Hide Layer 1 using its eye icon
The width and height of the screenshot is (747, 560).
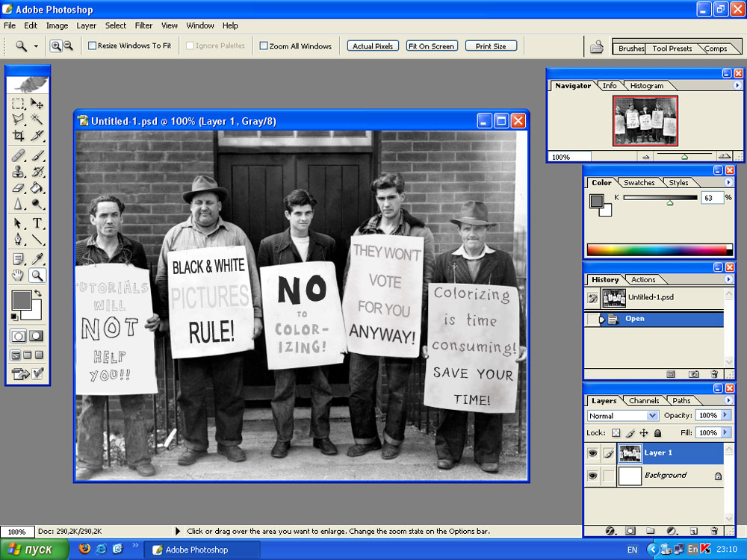click(x=592, y=453)
